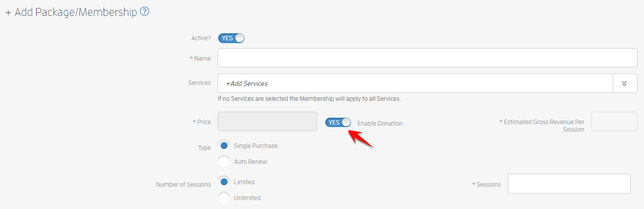Viewport: 644px width, 209px height.
Task: Focus the Estimated Gross Revenue Per Session field
Action: coord(614,121)
